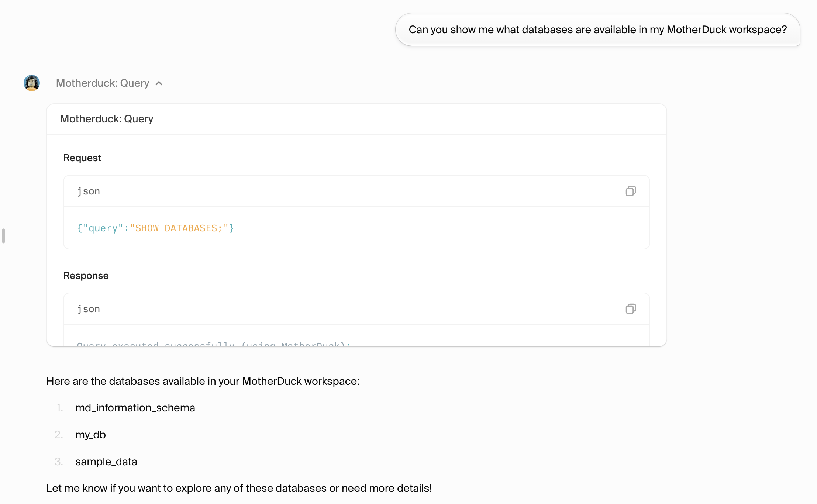
Task: Click the Motherduck: Query panel header
Action: pyautogui.click(x=107, y=119)
